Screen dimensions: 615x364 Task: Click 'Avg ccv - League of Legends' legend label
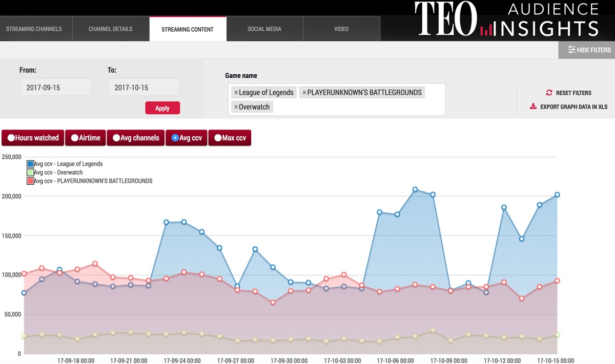point(68,164)
